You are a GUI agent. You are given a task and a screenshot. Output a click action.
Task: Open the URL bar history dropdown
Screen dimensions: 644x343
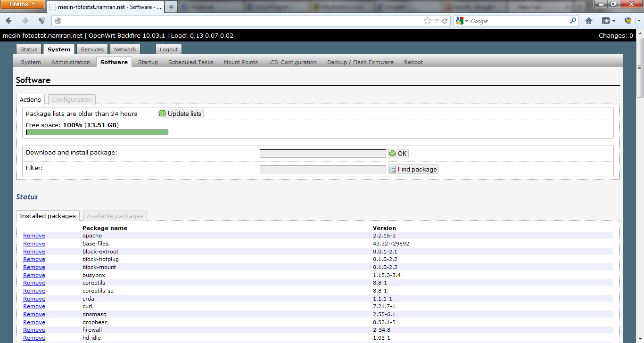437,21
